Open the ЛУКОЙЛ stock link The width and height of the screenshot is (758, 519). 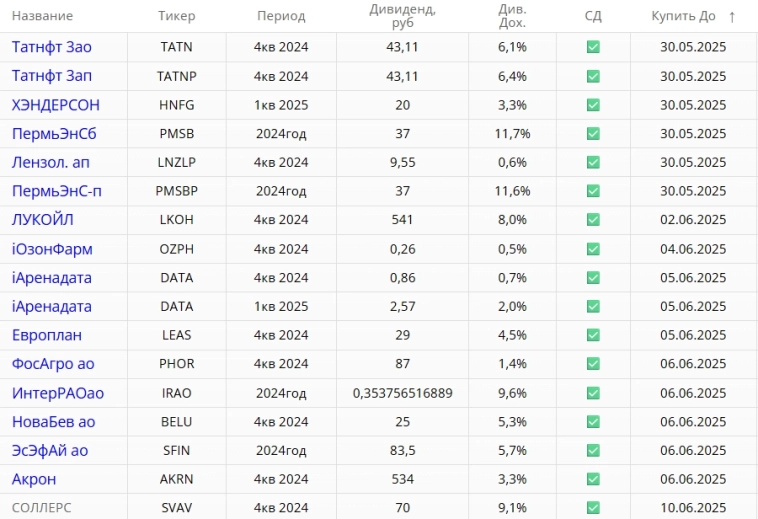(x=43, y=220)
